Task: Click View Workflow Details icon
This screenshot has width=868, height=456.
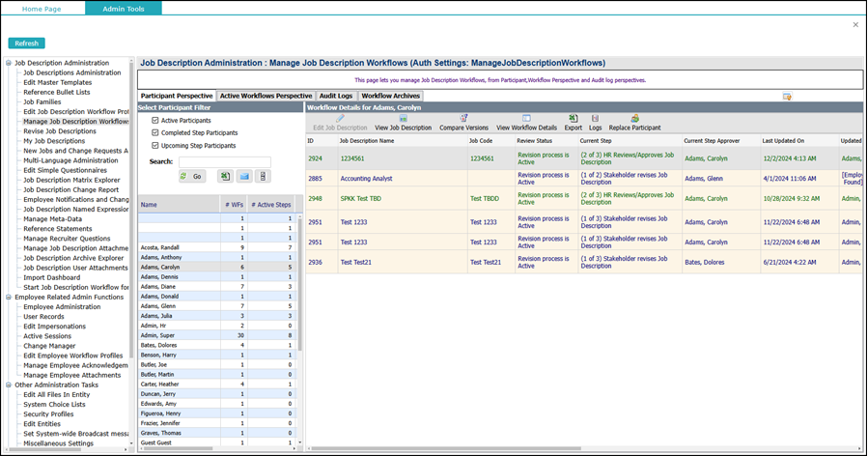Action: tap(526, 118)
